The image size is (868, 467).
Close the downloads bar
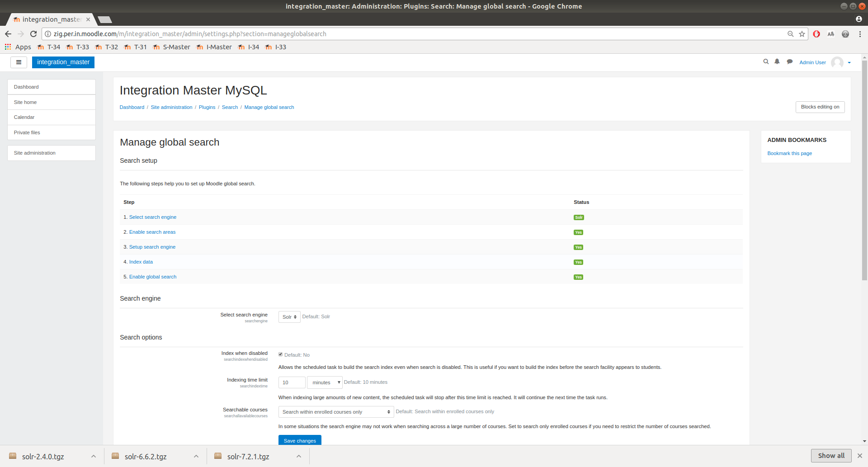pos(860,456)
